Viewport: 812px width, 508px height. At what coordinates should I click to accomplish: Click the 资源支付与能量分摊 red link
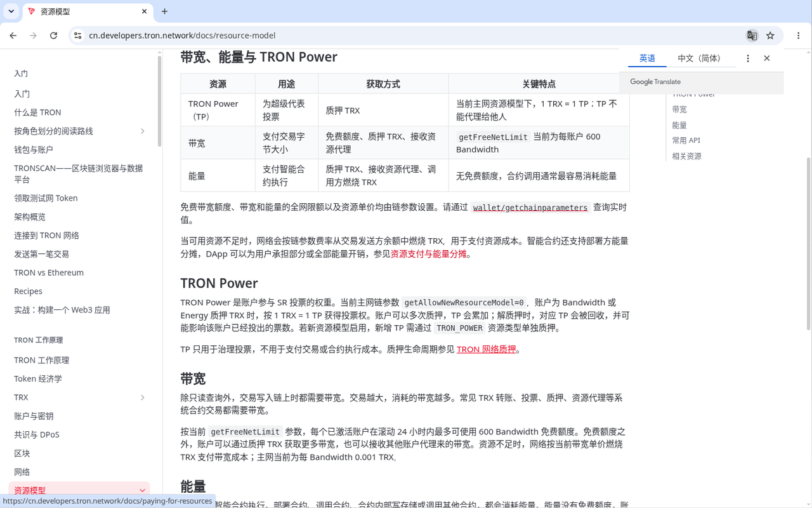[428, 254]
